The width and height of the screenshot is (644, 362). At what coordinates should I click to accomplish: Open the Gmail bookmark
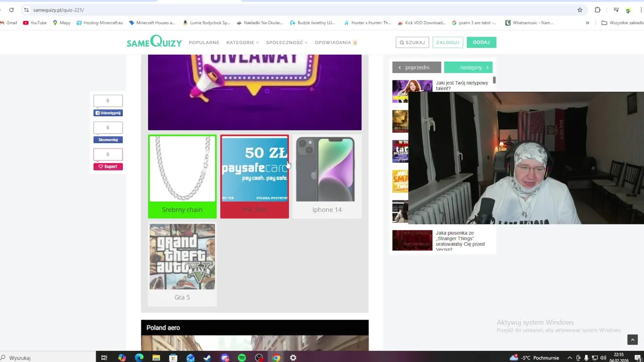pos(9,23)
